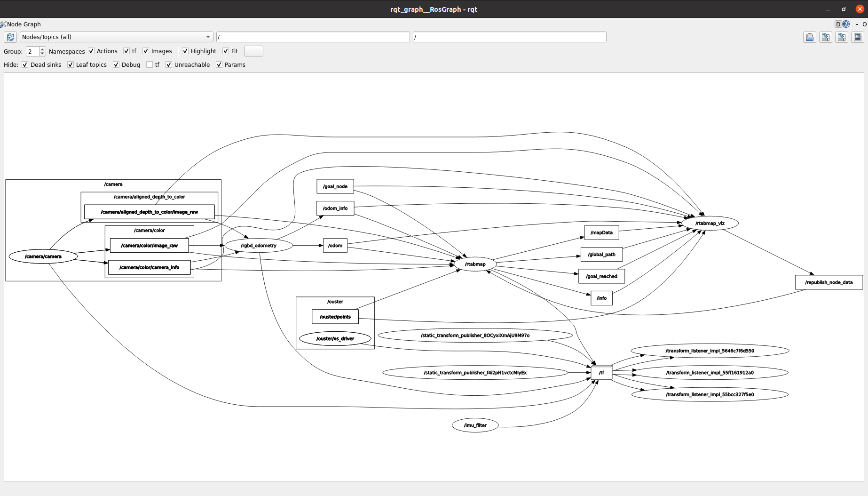Click the Node Graph plugin icon
Viewport: 868px width, 496px height.
point(3,24)
